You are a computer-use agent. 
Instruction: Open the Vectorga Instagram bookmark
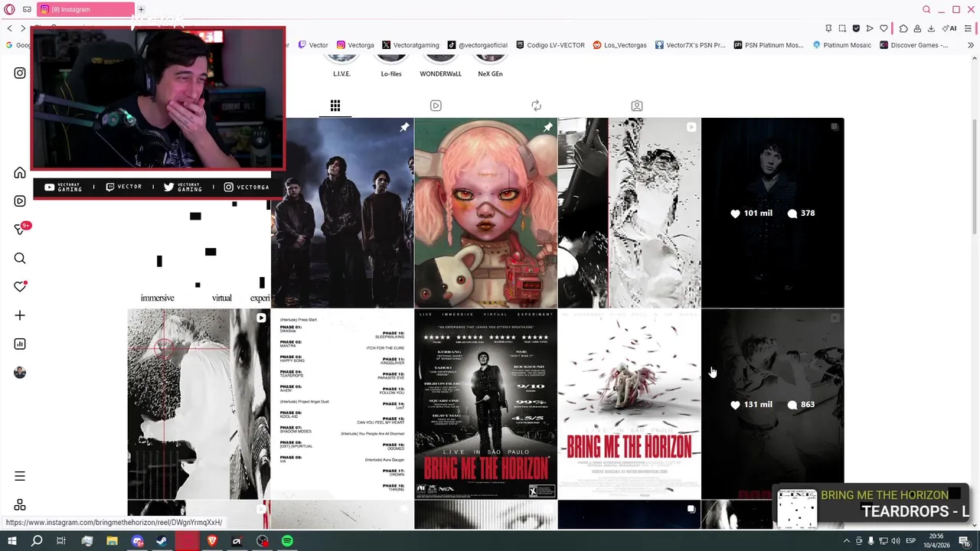[355, 45]
